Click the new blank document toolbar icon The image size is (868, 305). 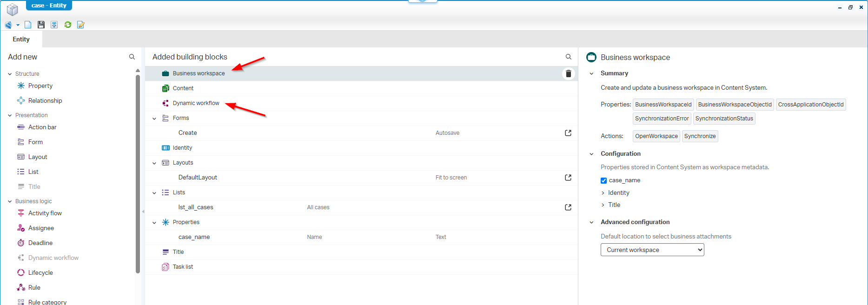pos(28,25)
